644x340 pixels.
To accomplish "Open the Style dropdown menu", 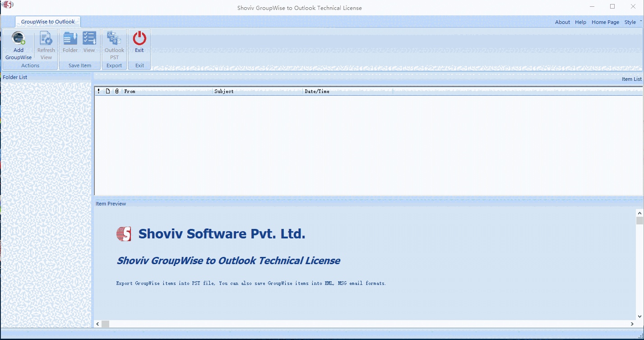I will pos(632,22).
